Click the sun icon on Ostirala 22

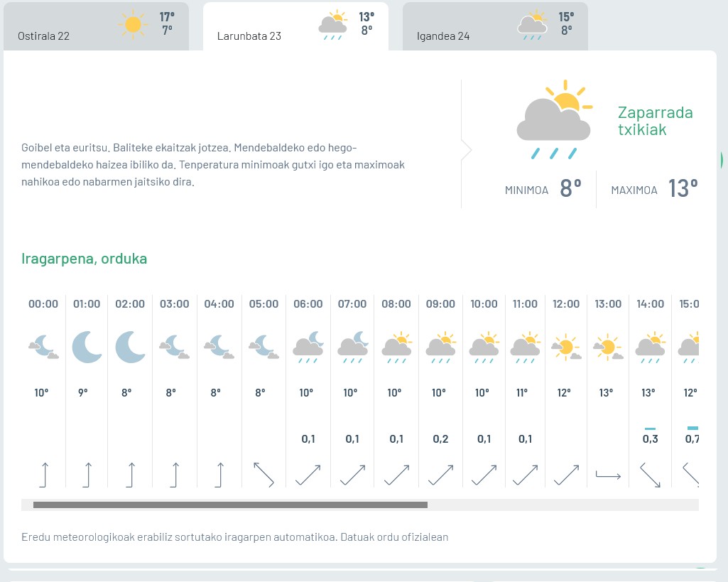coord(133,24)
